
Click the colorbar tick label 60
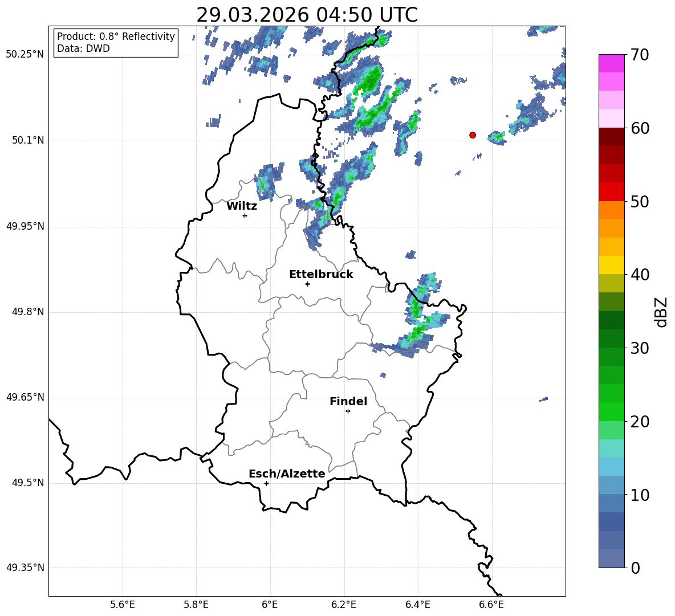640,128
